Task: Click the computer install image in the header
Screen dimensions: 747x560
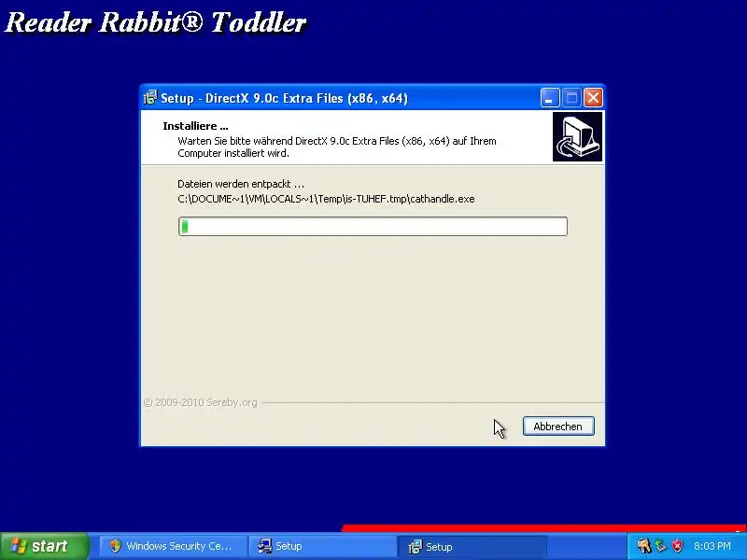Action: click(577, 136)
